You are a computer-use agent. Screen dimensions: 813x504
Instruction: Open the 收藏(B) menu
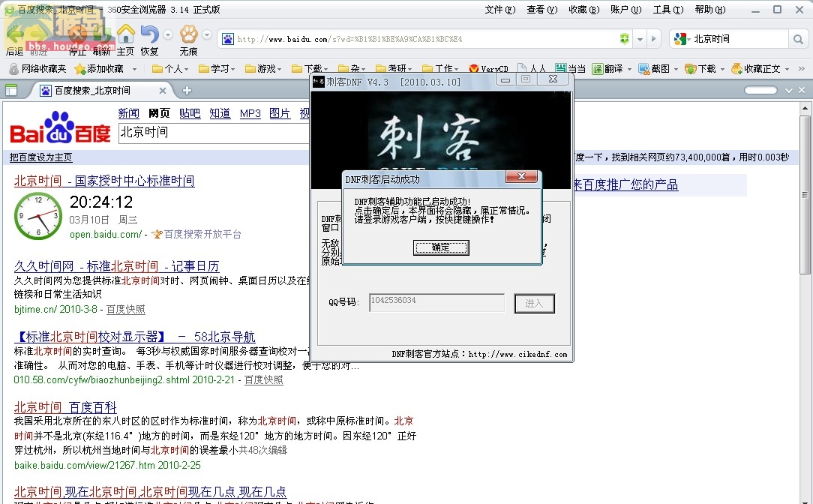click(583, 9)
